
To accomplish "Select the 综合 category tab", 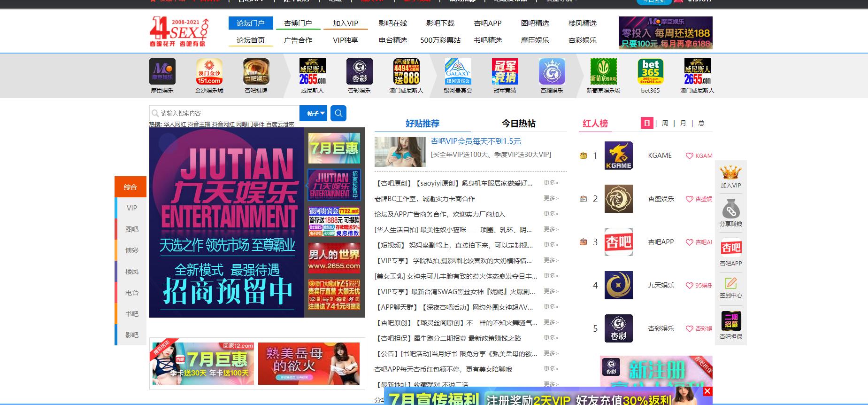I will [131, 187].
